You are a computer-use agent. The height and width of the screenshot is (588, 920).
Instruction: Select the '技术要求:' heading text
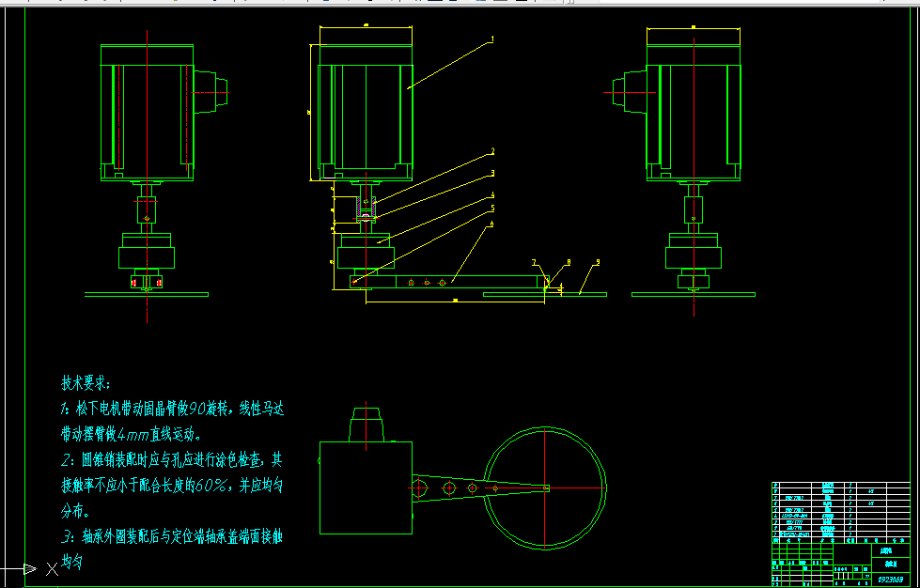(86, 384)
